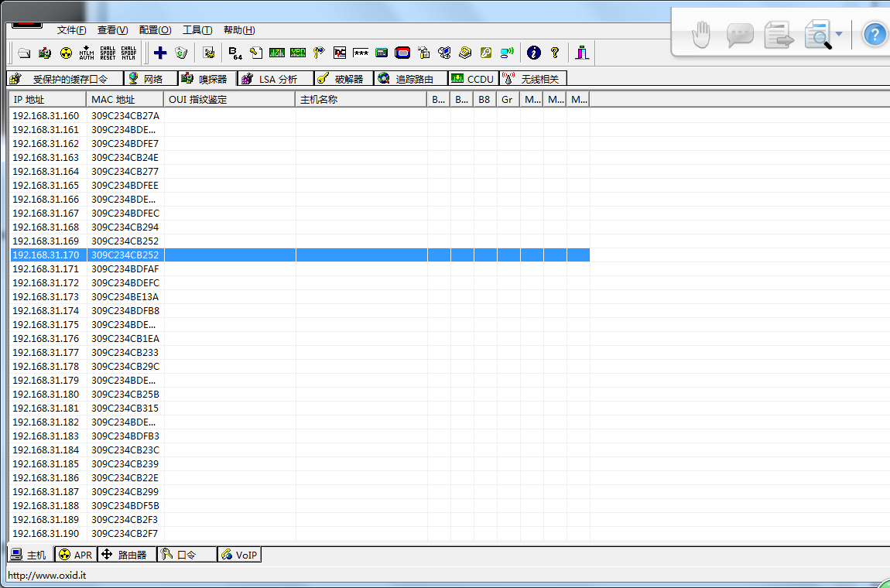Click the exit door icon
Screen dimensions: 890x588
(582, 53)
